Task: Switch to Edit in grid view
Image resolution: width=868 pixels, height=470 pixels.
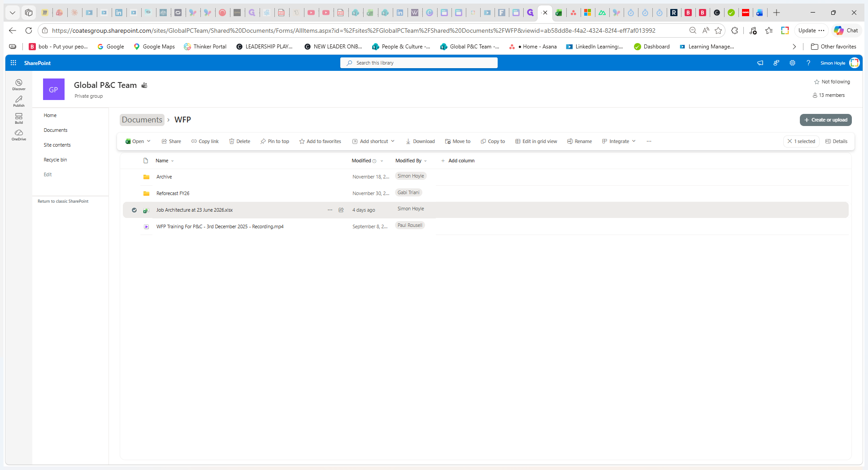Action: pyautogui.click(x=536, y=141)
